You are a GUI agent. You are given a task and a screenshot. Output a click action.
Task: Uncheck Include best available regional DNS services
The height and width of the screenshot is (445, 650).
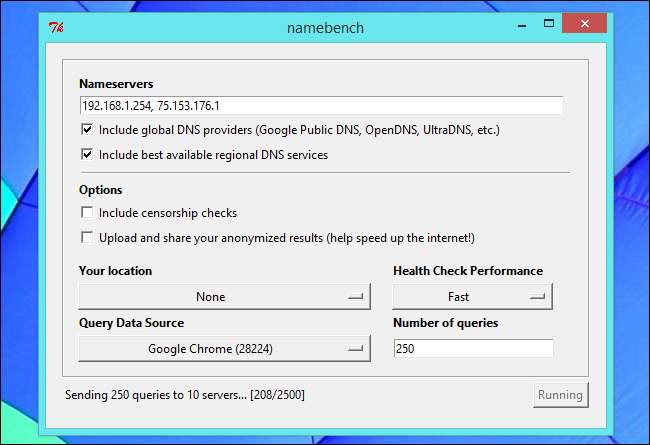(87, 154)
